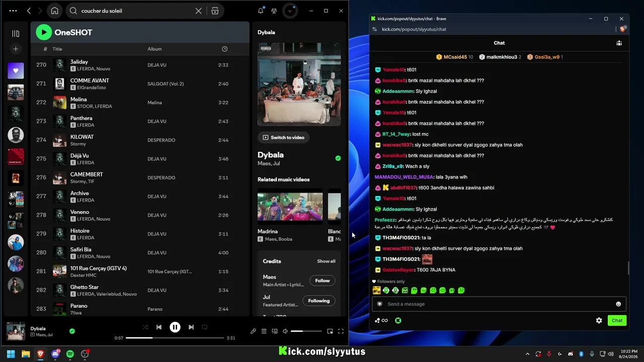Screen dimensions: 644x362
Task: Open the play queue
Action: click(264, 331)
